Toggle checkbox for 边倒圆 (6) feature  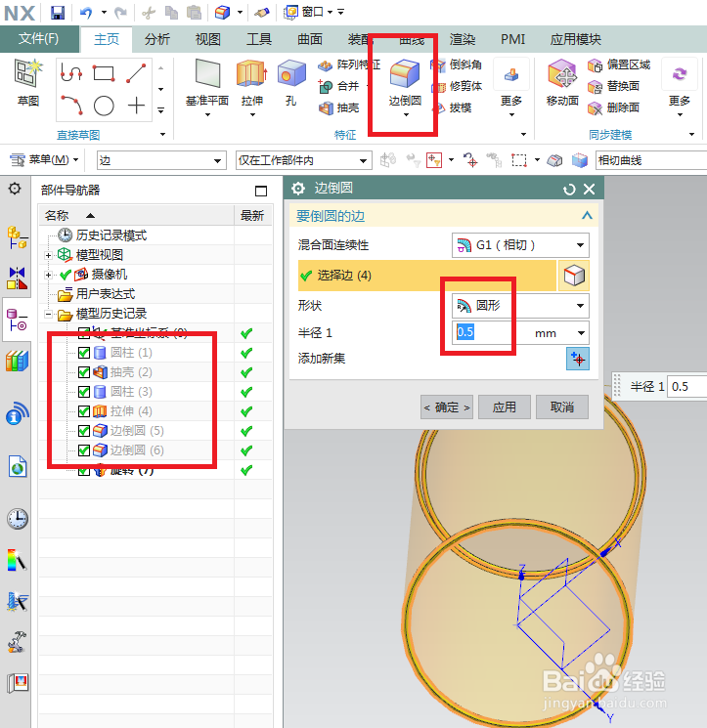point(84,450)
